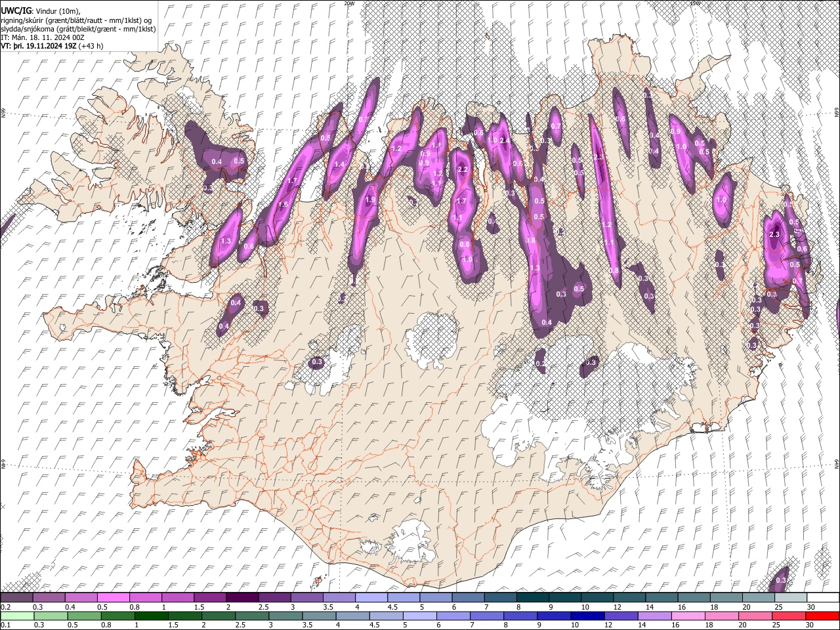Screen dimensions: 840x630
Task: Click the '12' label under upper scale
Action: [x=618, y=607]
